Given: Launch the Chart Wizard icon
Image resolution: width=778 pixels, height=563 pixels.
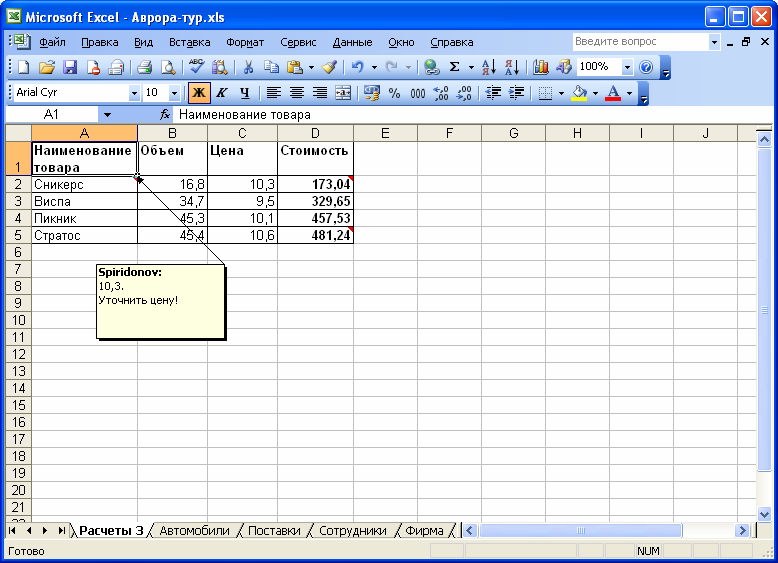Looking at the screenshot, I should tap(540, 67).
